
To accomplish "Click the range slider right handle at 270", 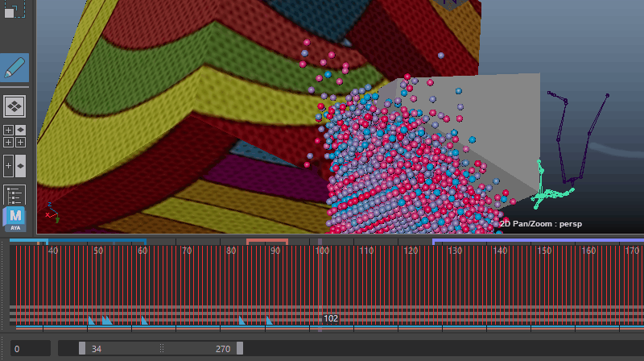I will point(239,348).
